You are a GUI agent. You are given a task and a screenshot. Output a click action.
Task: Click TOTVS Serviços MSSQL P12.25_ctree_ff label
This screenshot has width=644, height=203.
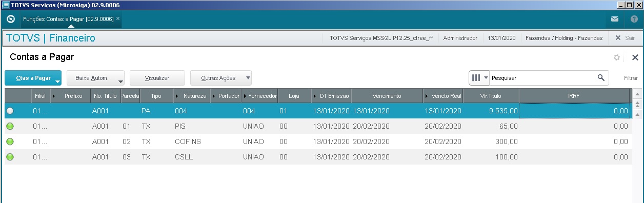coord(381,38)
